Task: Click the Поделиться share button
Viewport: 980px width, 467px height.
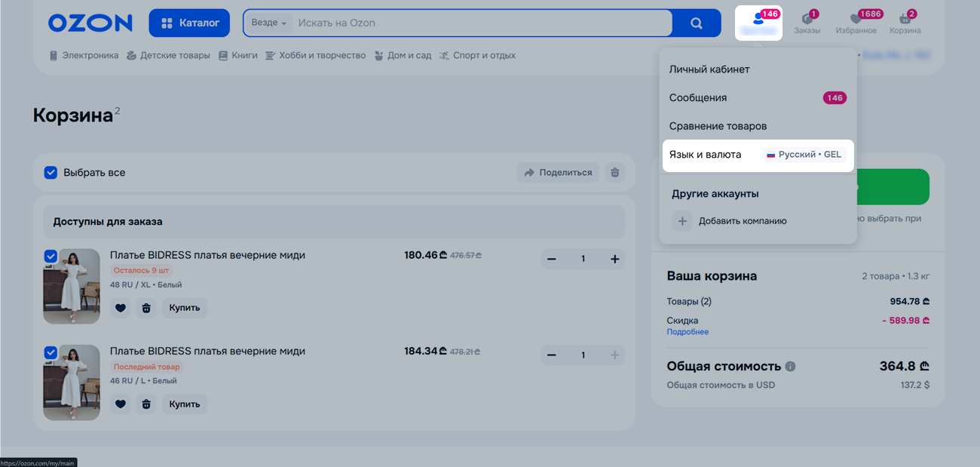Action: (x=558, y=172)
